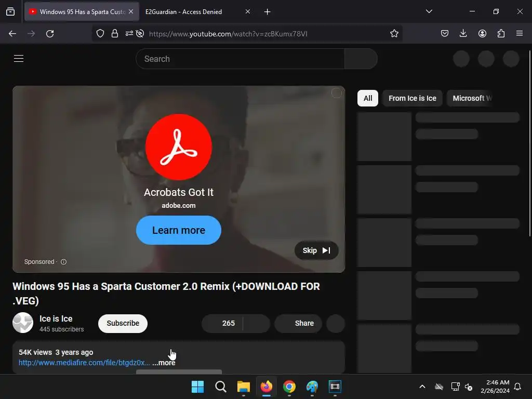Click Ice is Ice channel name

[x=56, y=319]
